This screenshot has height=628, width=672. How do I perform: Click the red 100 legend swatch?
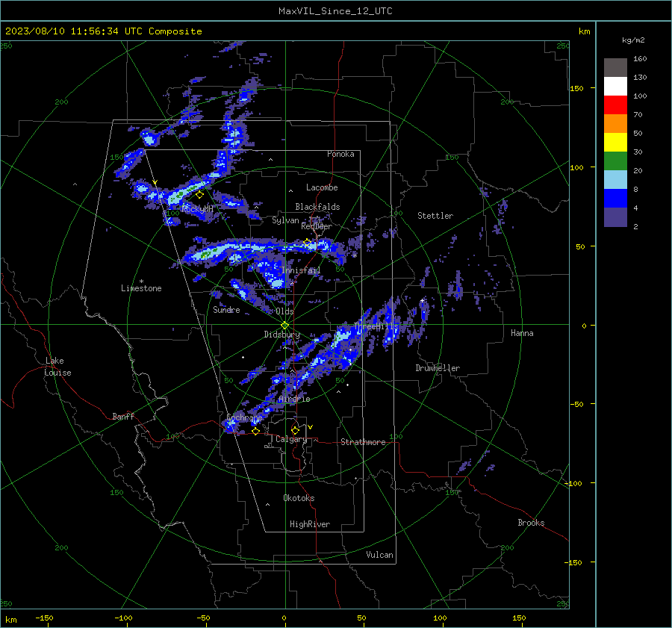[615, 105]
